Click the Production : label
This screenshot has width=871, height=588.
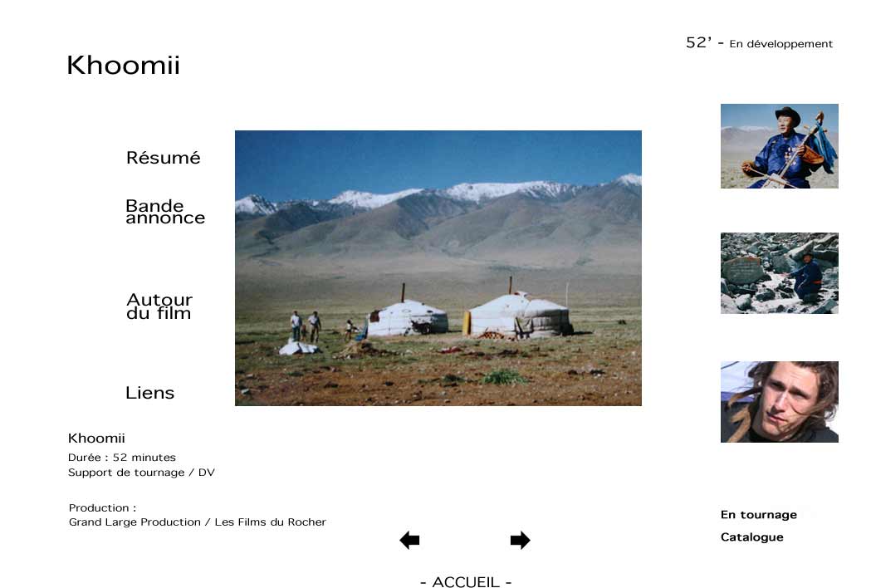102,508
